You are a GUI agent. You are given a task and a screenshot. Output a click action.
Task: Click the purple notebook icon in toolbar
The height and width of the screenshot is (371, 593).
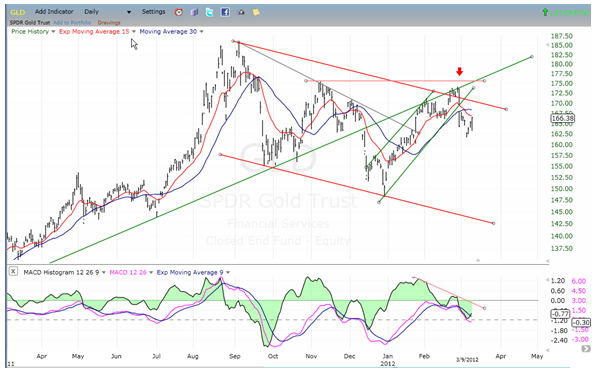[194, 12]
